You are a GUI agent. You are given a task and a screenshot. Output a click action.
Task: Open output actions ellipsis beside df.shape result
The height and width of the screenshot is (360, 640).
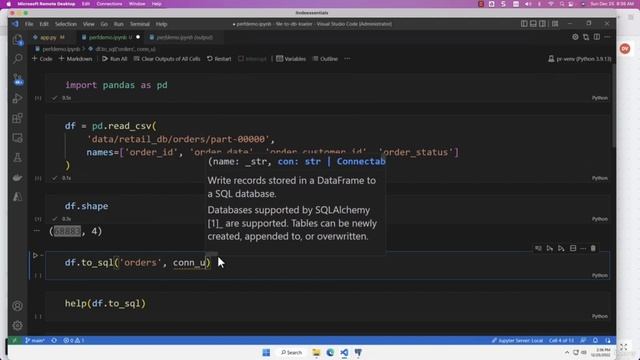coord(37,230)
